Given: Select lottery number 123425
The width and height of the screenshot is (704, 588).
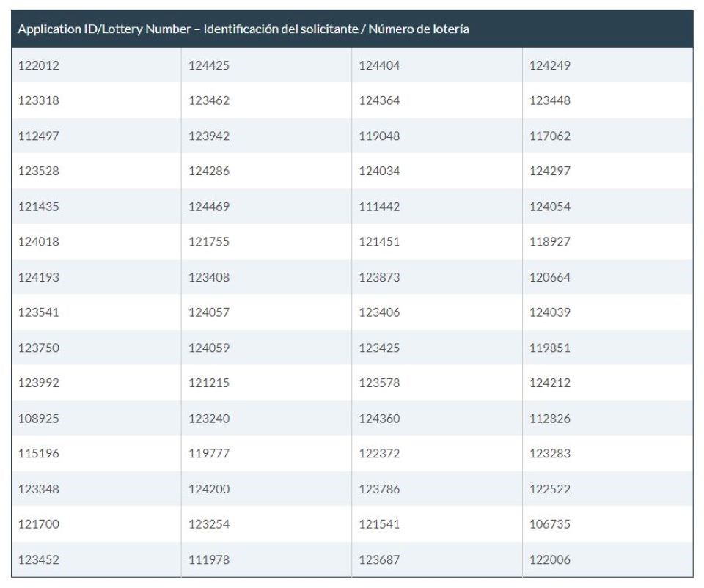Looking at the screenshot, I should (x=379, y=348).
